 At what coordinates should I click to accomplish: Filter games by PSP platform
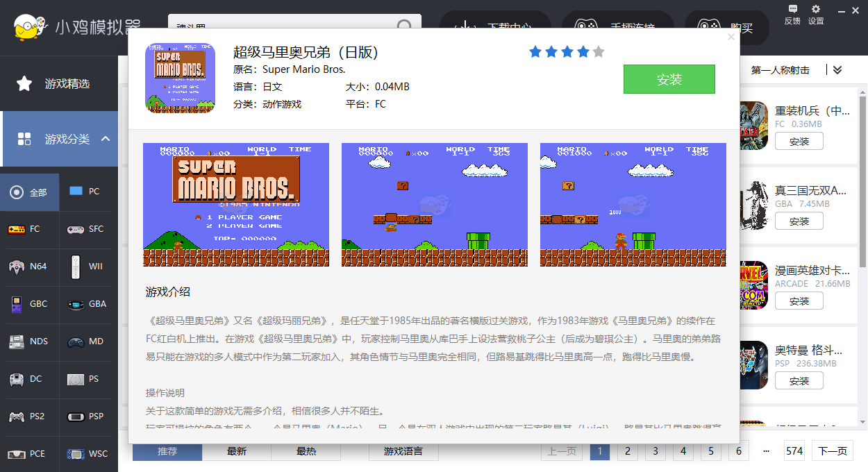click(x=85, y=416)
